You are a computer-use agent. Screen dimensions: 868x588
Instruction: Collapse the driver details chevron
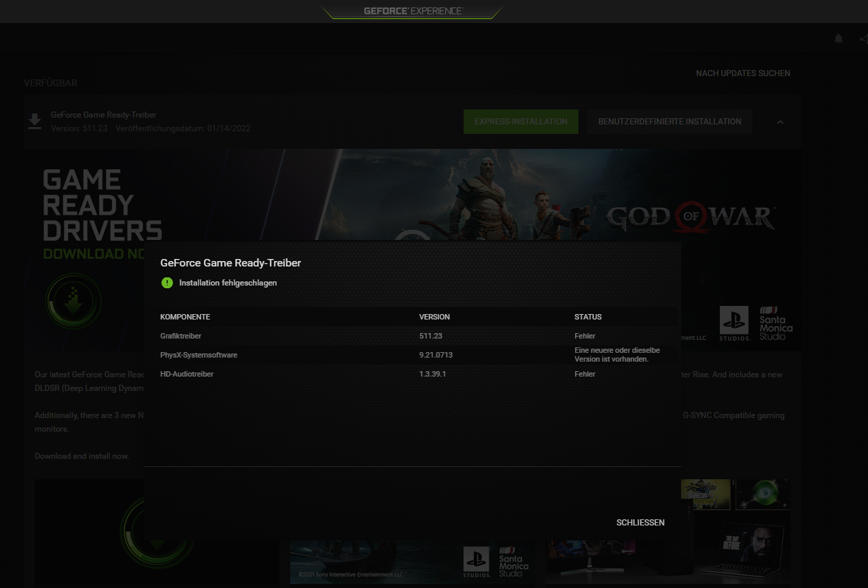pyautogui.click(x=780, y=122)
